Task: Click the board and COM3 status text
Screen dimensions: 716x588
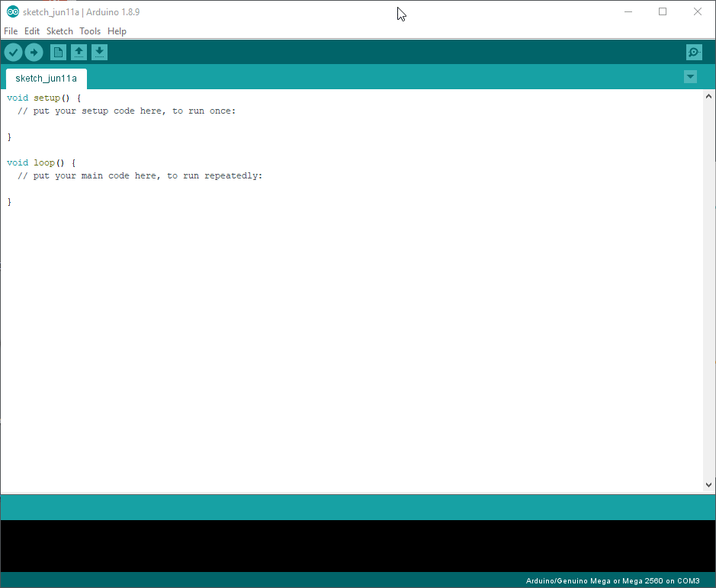Action: pos(613,580)
